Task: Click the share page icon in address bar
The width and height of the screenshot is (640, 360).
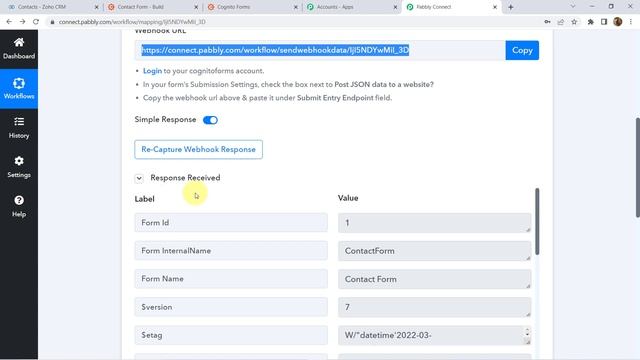Action: (x=561, y=22)
